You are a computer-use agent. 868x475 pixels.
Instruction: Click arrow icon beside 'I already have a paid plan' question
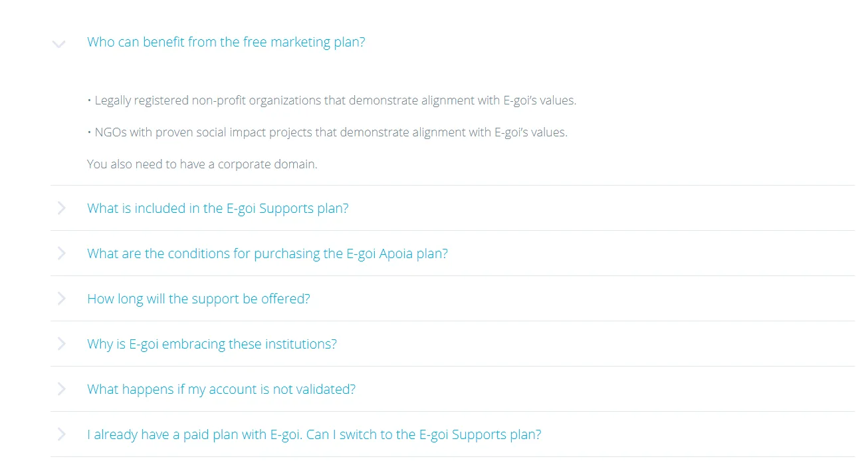pos(62,434)
